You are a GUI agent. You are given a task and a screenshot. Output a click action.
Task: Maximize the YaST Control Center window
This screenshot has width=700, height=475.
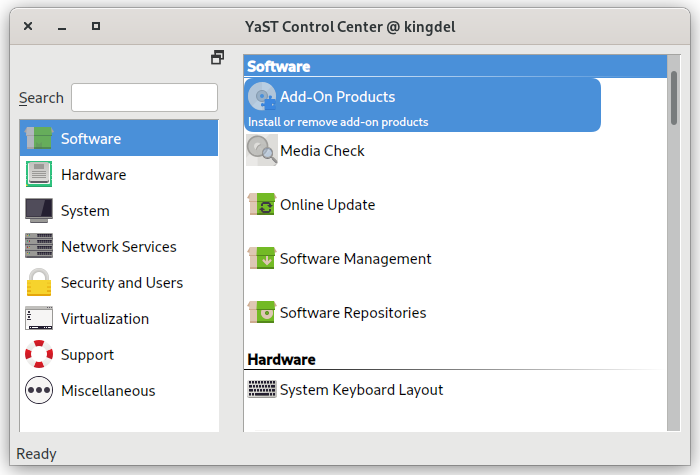pos(95,26)
